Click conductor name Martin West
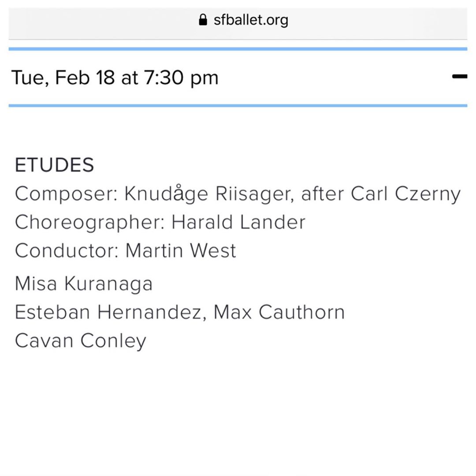 pos(181,251)
